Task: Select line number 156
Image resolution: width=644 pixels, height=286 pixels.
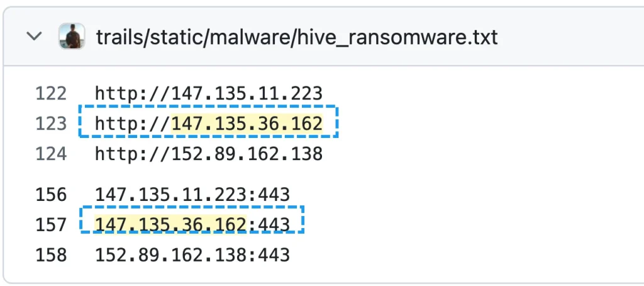Action: [51, 195]
